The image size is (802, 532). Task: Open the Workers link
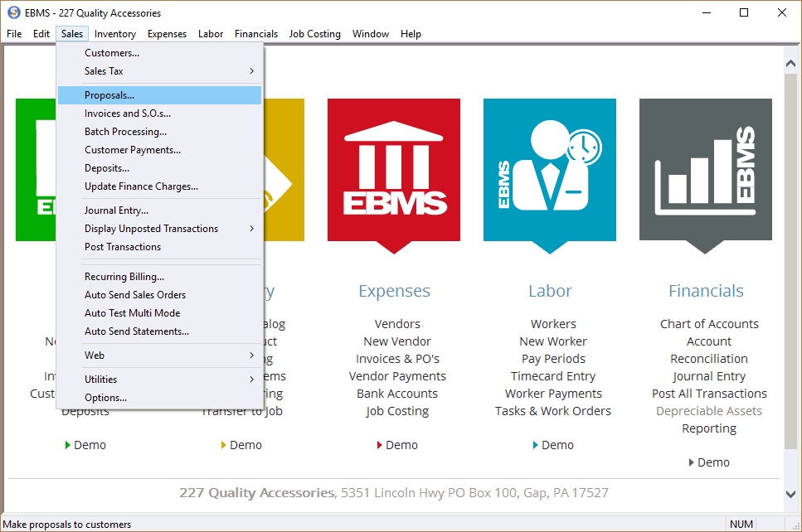tap(553, 324)
